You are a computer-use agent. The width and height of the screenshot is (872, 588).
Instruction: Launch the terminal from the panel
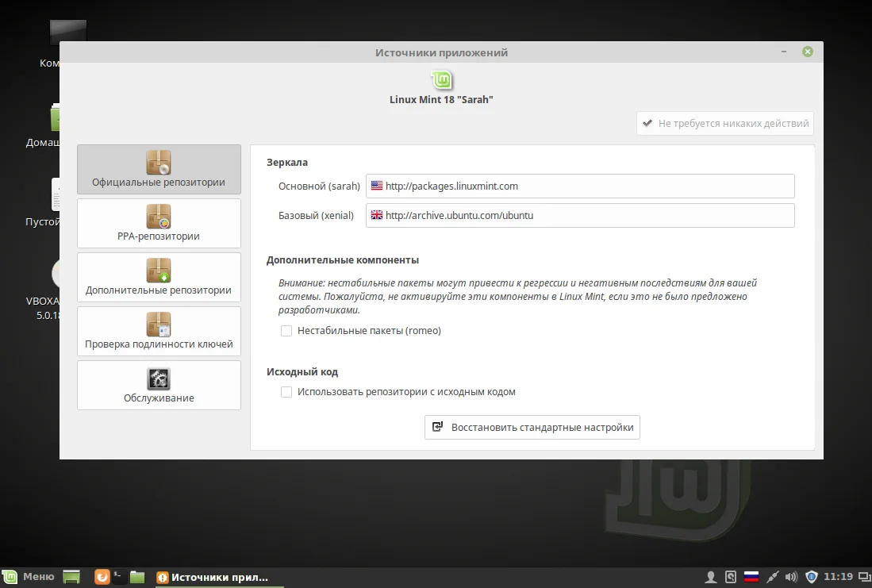pyautogui.click(x=119, y=578)
